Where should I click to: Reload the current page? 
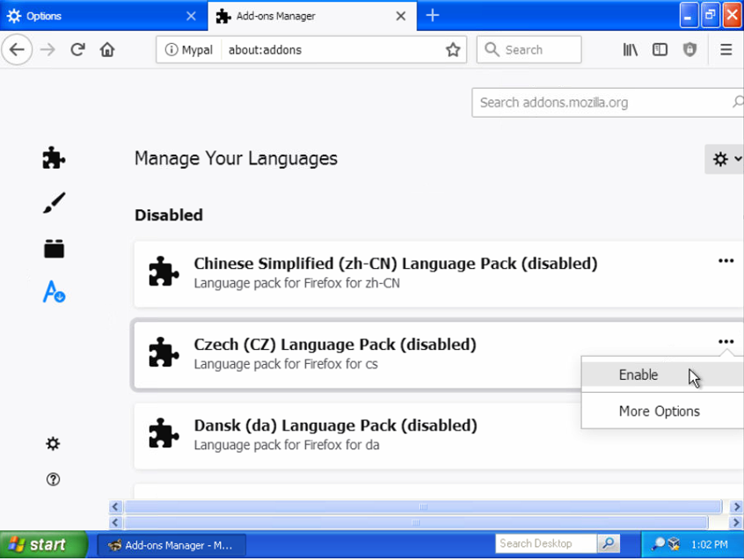tap(77, 49)
